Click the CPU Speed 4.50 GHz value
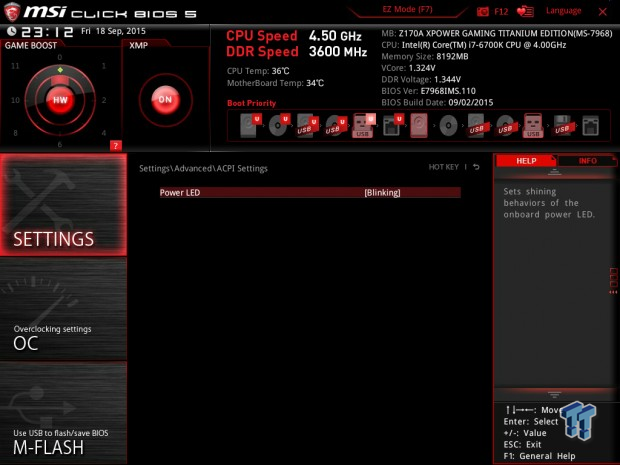This screenshot has width=620, height=465. tap(335, 36)
